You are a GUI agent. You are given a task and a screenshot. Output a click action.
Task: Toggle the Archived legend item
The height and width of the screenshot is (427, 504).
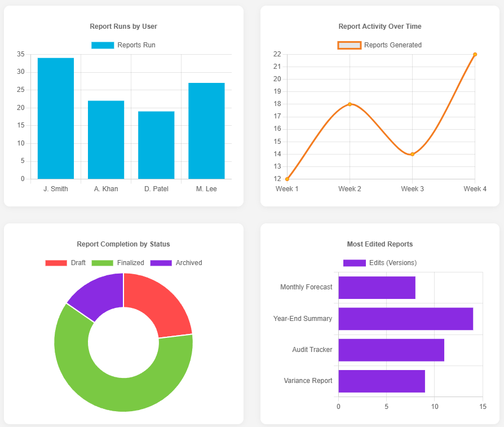pyautogui.click(x=161, y=263)
